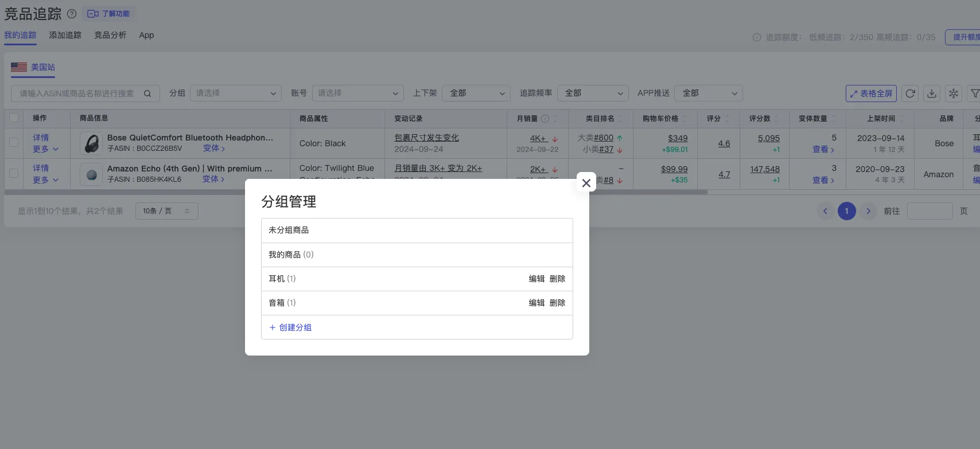Viewport: 980px width, 449px height.
Task: Open 详情 for Amazon Echo row
Action: pos(41,168)
